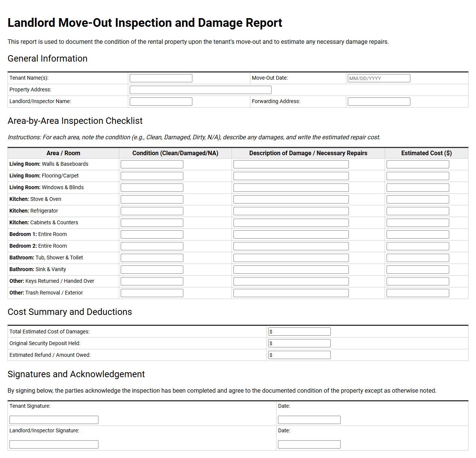This screenshot has height=458, width=476.
Task: Focus Estimated Cost field for Bedroom 1
Action: [418, 234]
